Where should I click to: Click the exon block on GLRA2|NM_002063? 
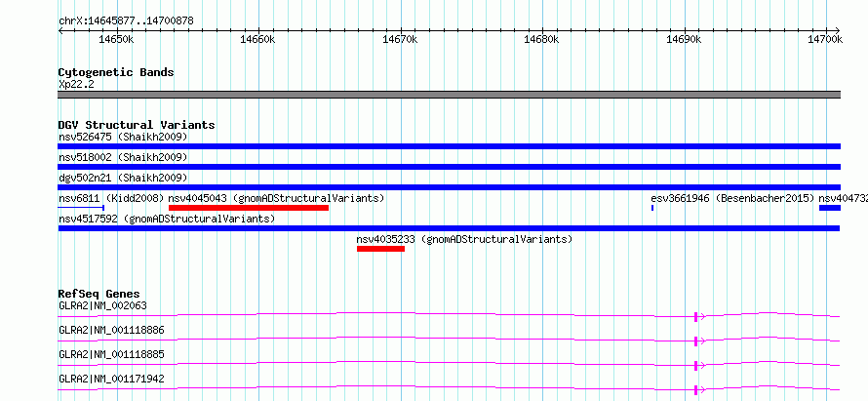(695, 317)
